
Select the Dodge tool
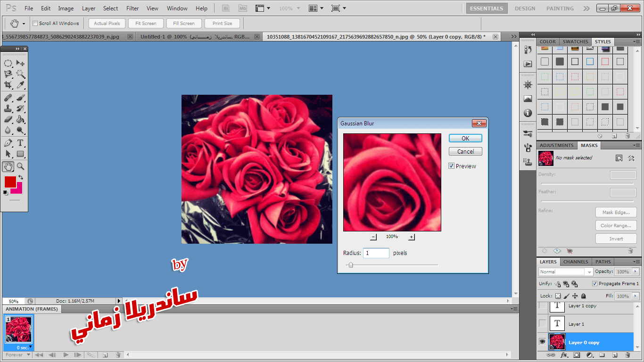[20, 131]
